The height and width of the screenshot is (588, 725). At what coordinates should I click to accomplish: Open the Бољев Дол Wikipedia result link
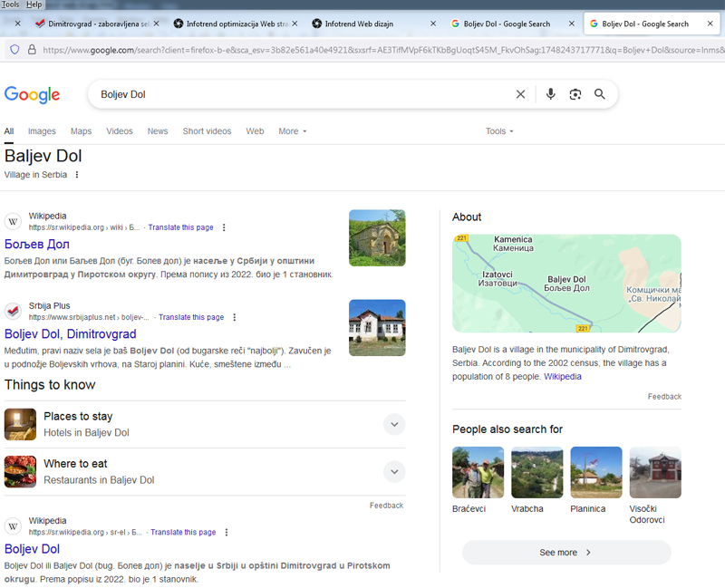pyautogui.click(x=37, y=244)
